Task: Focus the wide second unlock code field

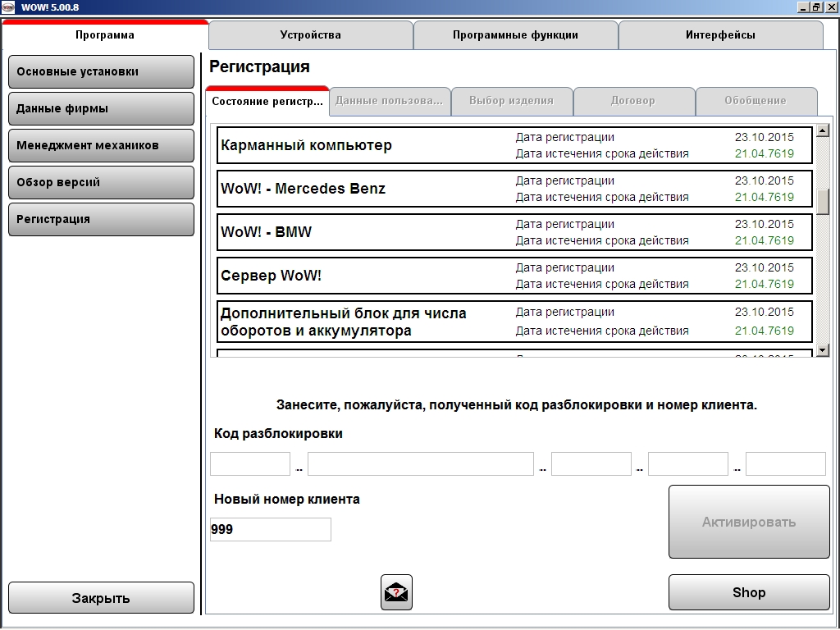Action: coord(421,464)
